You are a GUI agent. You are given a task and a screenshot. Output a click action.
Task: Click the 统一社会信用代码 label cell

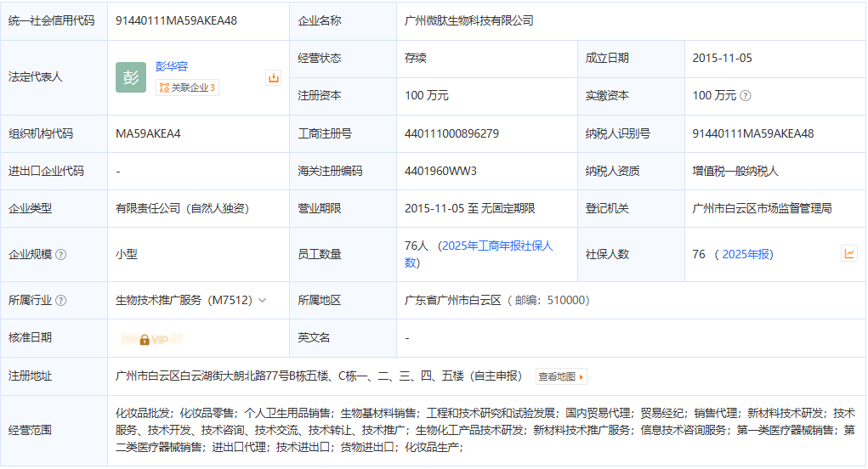[54, 21]
